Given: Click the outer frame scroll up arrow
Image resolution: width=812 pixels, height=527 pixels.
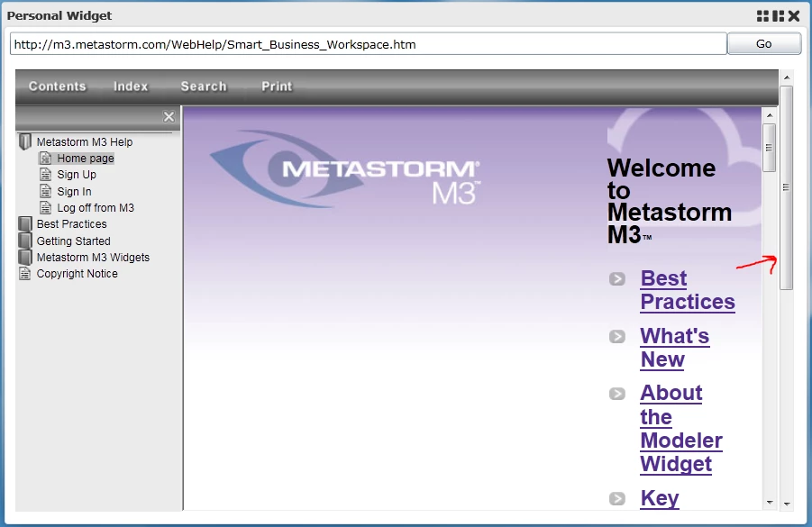Looking at the screenshot, I should click(786, 77).
